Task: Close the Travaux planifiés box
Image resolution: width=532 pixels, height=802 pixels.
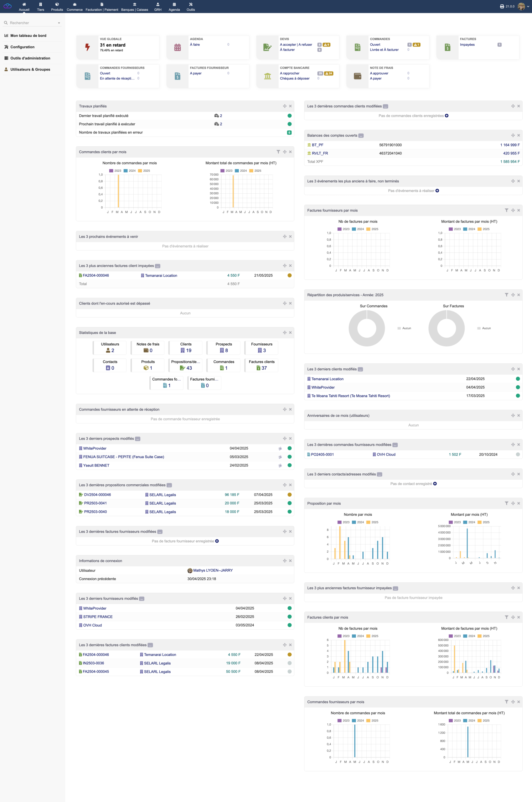Action: (291, 106)
